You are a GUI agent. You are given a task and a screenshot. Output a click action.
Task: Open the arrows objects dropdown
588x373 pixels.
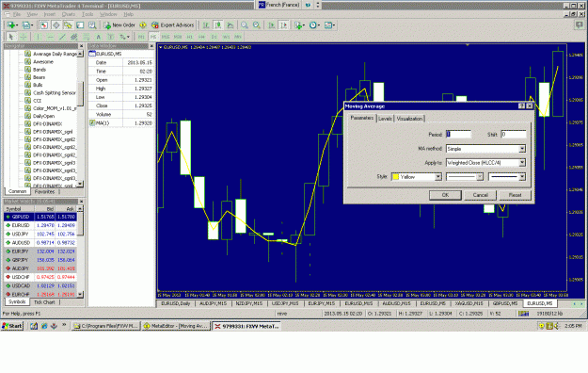(124, 37)
